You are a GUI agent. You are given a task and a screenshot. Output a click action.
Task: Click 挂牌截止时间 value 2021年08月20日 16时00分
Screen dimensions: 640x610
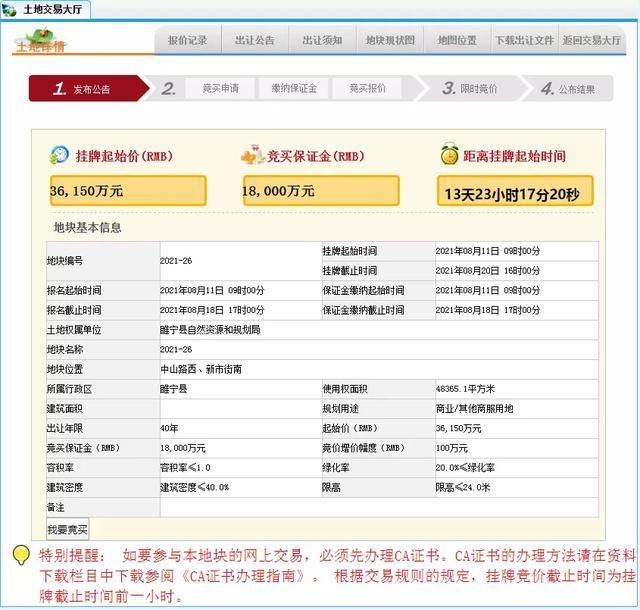click(488, 270)
